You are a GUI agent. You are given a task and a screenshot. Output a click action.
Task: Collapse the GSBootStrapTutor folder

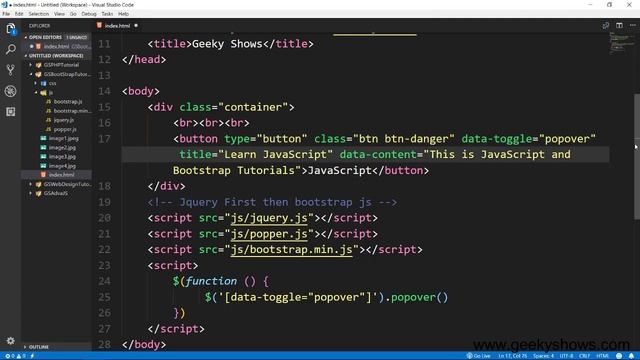click(31, 74)
